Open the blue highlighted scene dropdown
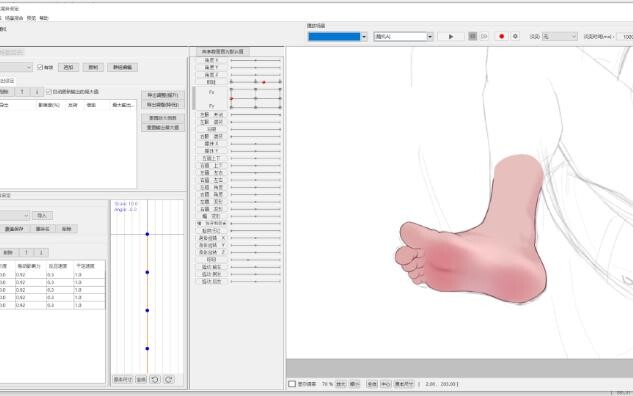This screenshot has width=633, height=396. pos(337,37)
